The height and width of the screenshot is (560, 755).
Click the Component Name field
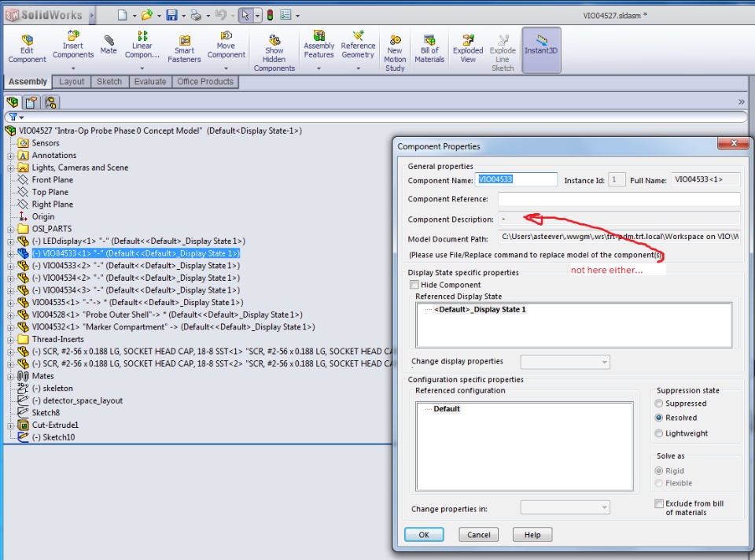click(516, 179)
